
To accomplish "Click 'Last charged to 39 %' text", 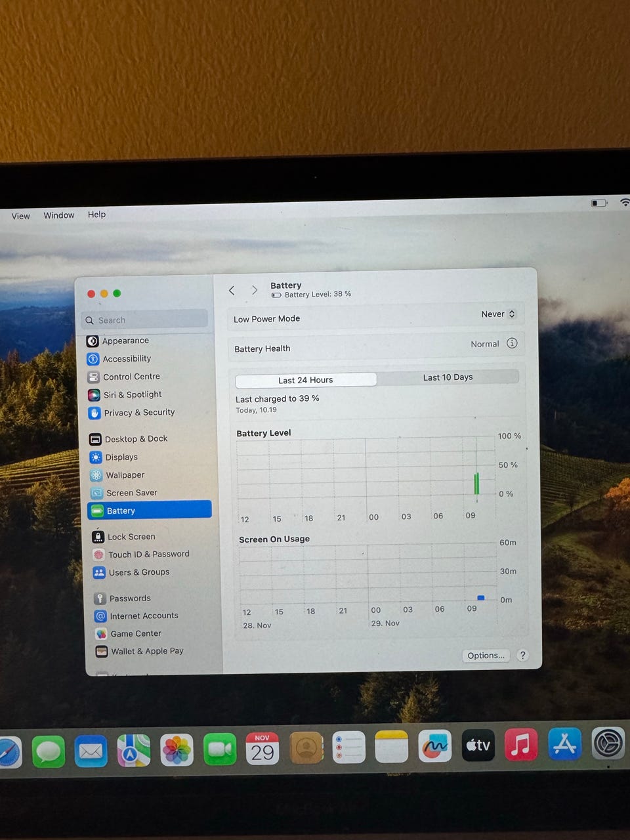I will click(278, 398).
